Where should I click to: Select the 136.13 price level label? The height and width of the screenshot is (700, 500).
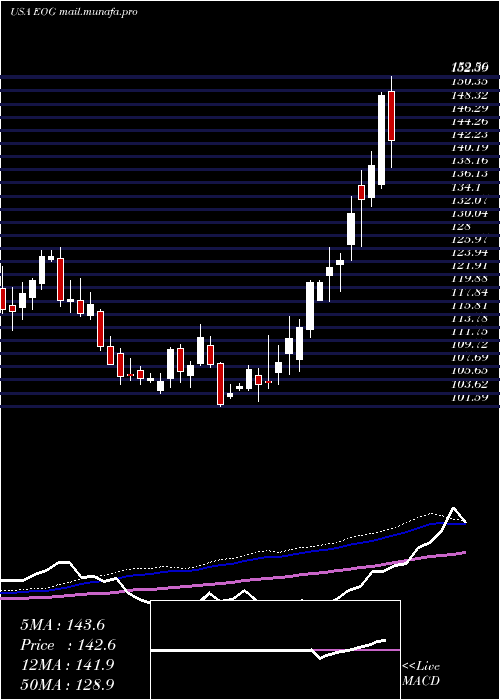coord(469,173)
